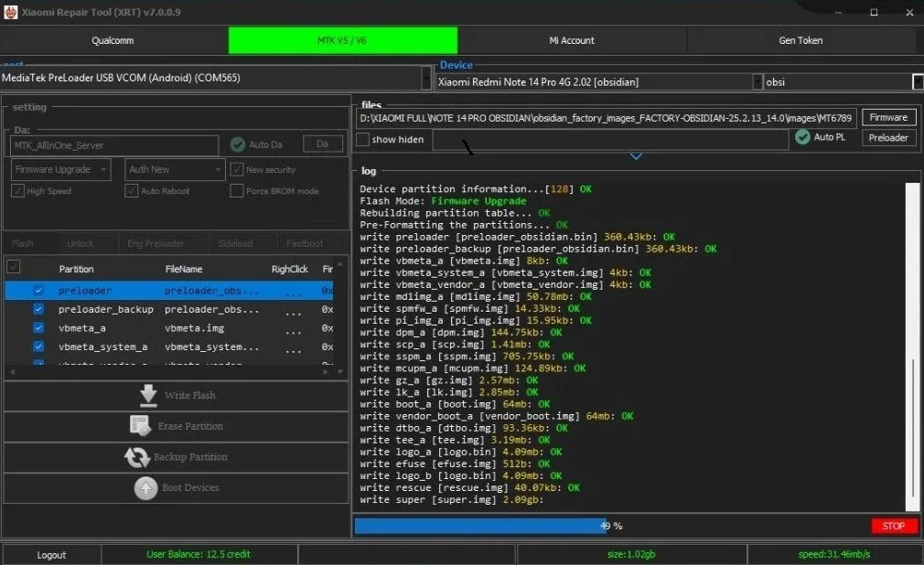Click the vbmeta.img file name cell

pyautogui.click(x=195, y=328)
